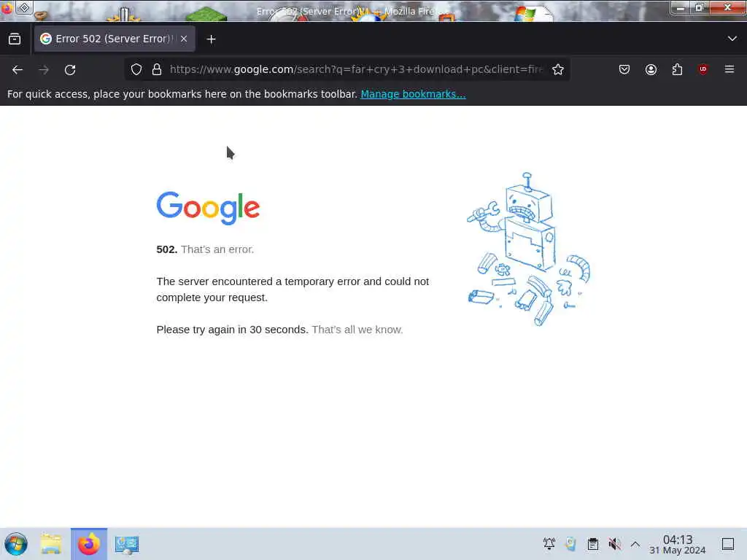This screenshot has width=747, height=560.
Task: Click the Manage bookmarks link
Action: [413, 94]
